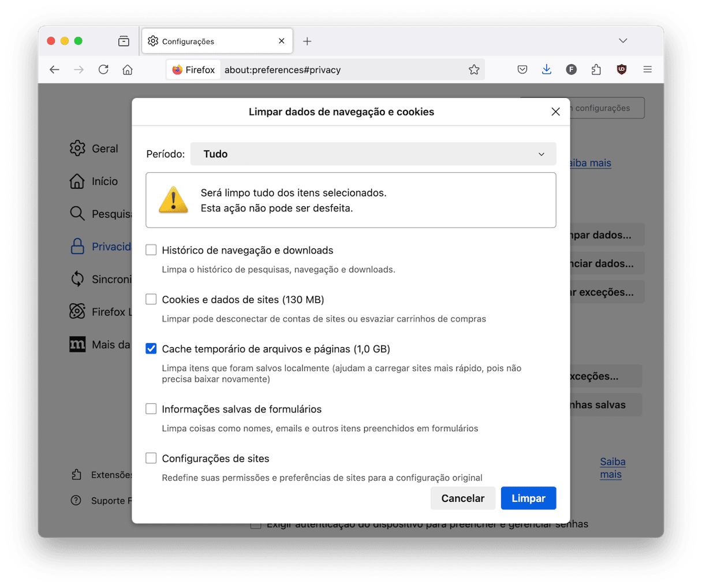This screenshot has width=702, height=588.
Task: Click the Firefox identity icon in address bar
Action: (193, 70)
